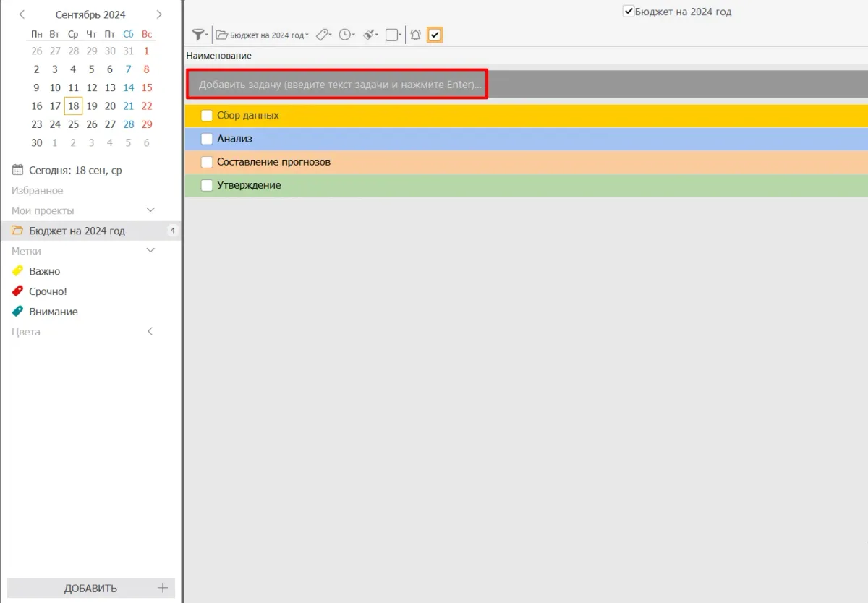Click the ДОБАВИТЬ button
868x603 pixels.
coord(90,588)
